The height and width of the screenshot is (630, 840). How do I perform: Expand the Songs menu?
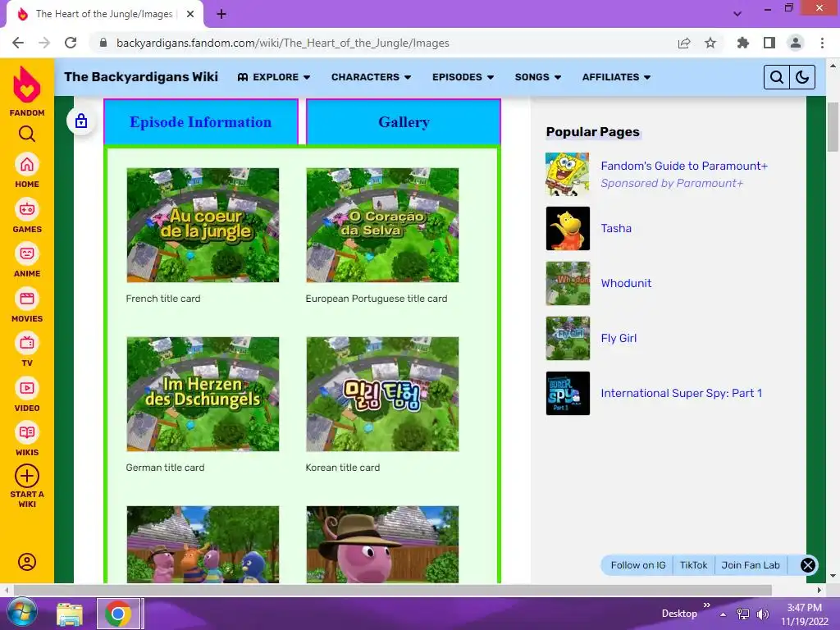(x=538, y=77)
